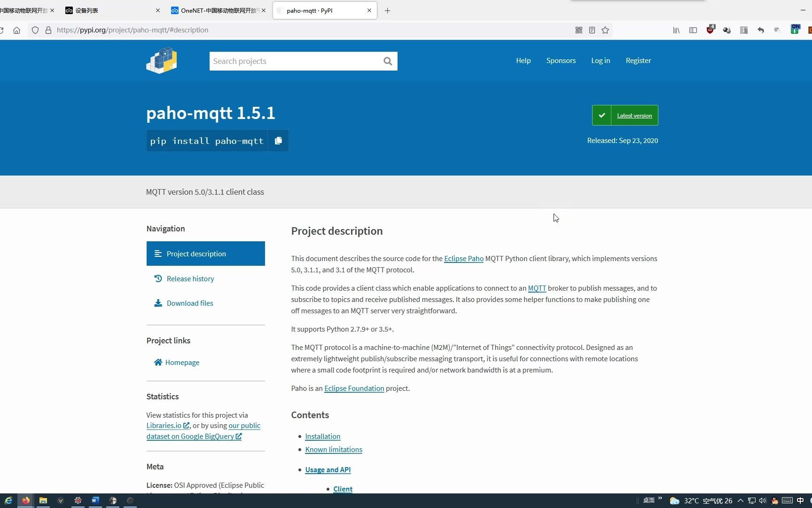Open File Explorer from the taskbar
This screenshot has height=508, width=812.
pyautogui.click(x=43, y=500)
